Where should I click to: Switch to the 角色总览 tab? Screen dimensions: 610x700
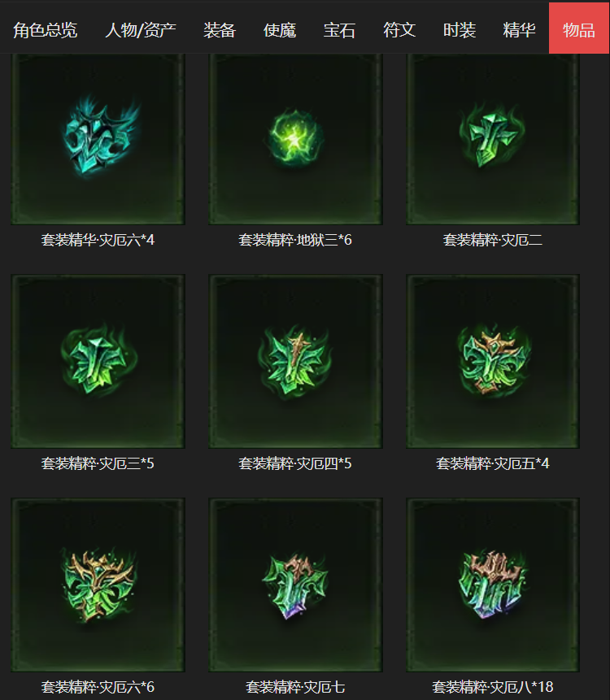point(45,30)
